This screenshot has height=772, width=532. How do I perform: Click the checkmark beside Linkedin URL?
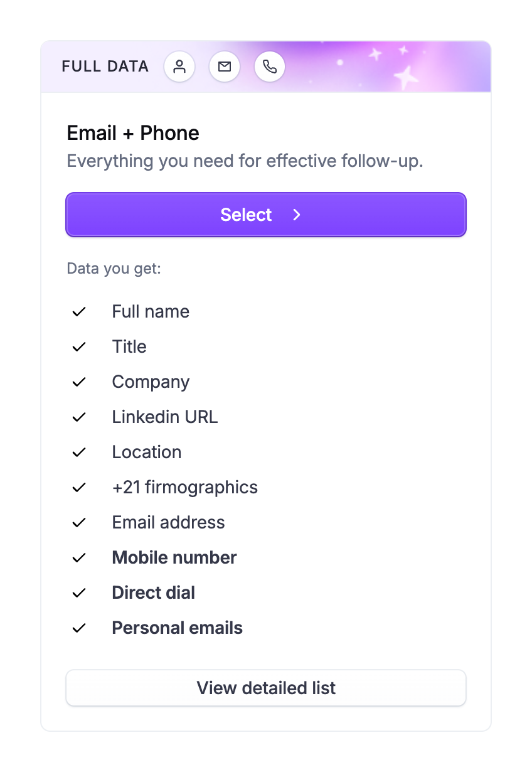(x=79, y=417)
